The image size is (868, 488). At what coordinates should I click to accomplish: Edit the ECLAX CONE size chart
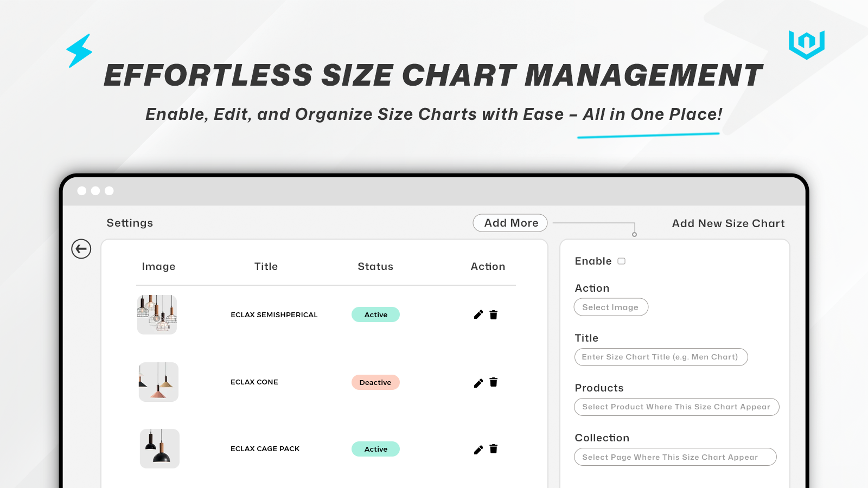(478, 382)
